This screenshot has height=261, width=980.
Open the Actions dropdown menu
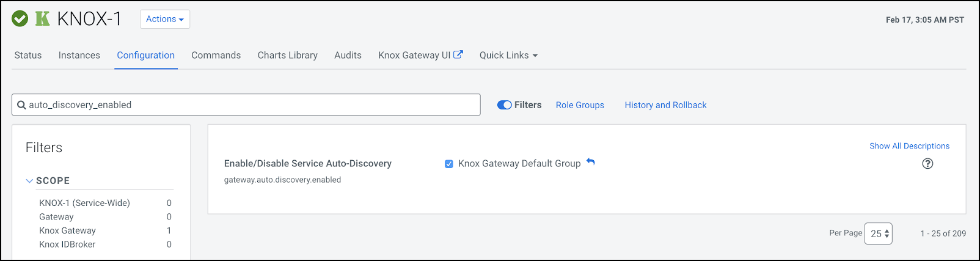[x=165, y=19]
